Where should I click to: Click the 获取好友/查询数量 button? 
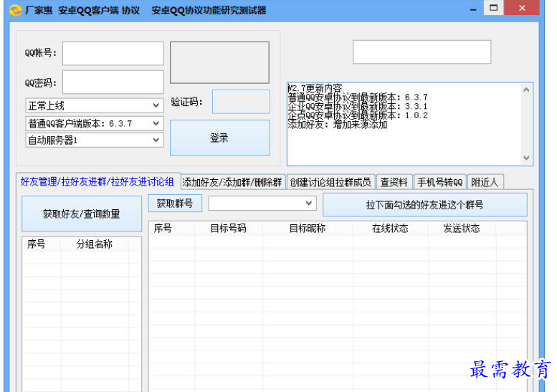click(x=82, y=214)
